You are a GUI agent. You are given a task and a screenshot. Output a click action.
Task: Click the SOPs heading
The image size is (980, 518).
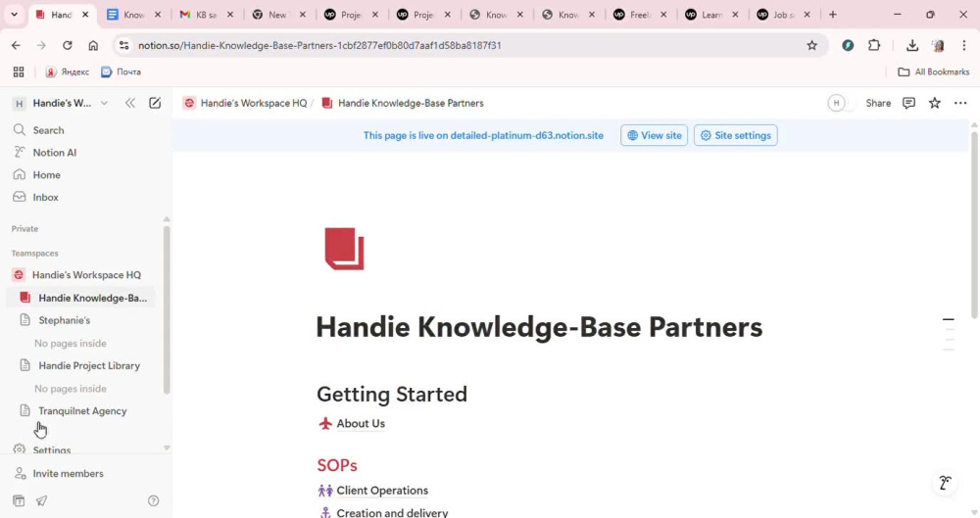(337, 465)
